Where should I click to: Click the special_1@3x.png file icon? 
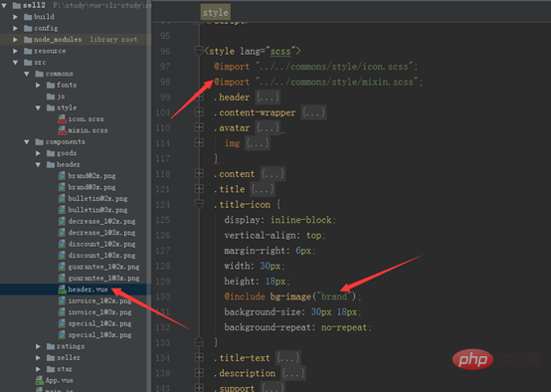click(63, 334)
